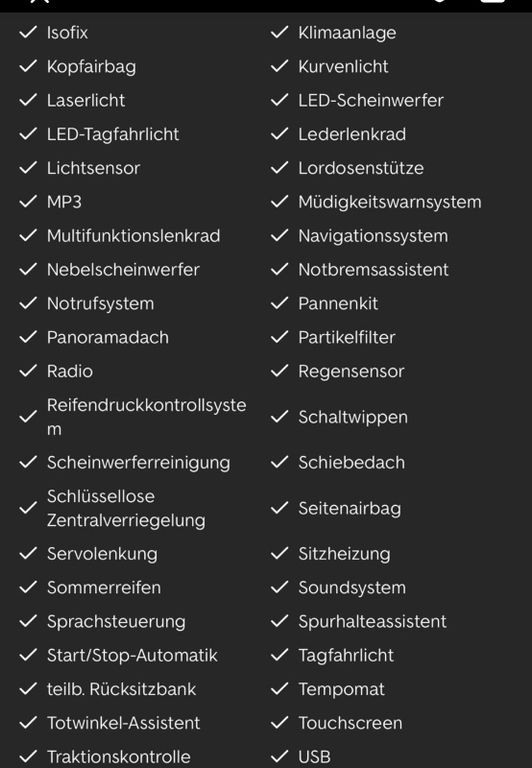The width and height of the screenshot is (532, 768).
Task: Click the Laserlicht checkmark icon
Action: pos(28,100)
